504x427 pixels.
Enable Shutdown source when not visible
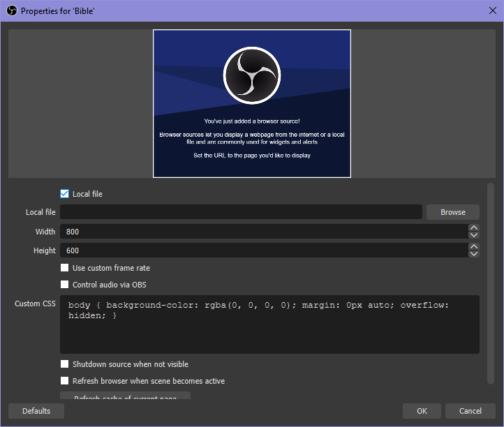click(65, 364)
